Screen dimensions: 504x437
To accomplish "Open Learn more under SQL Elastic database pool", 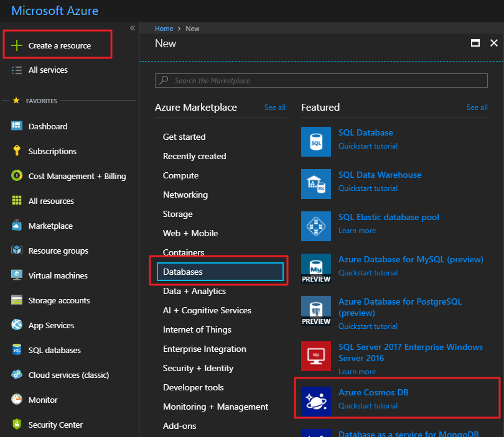I will [x=357, y=231].
